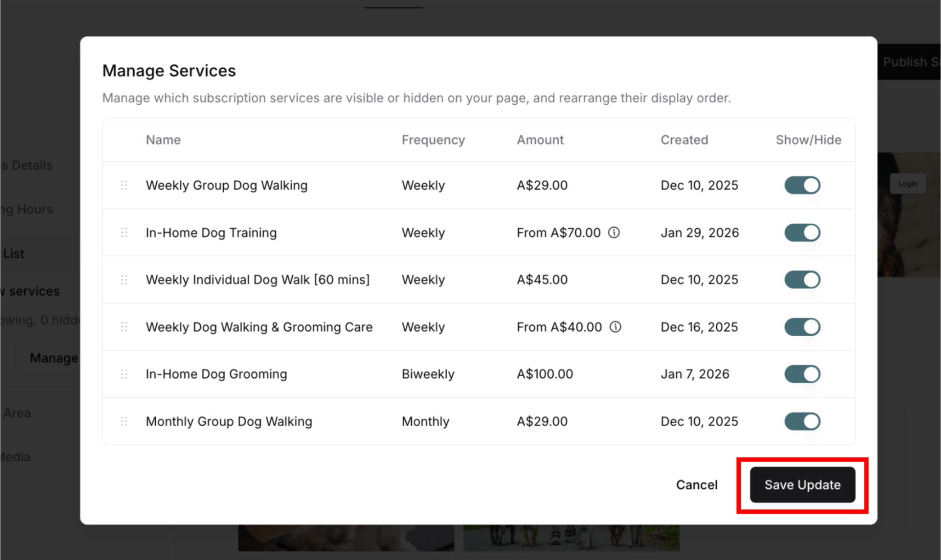The width and height of the screenshot is (941, 560).
Task: Toggle In-Home Dog Grooming show/hide switch
Action: tap(802, 374)
